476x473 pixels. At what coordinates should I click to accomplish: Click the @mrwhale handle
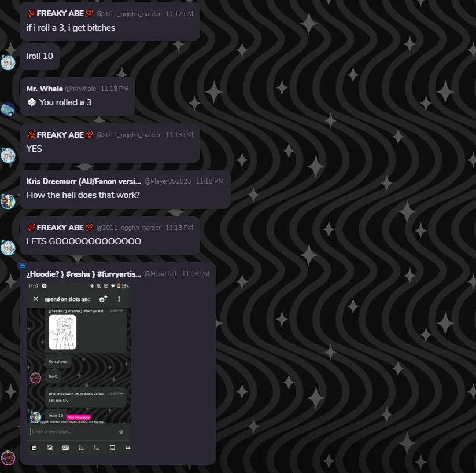pos(80,89)
